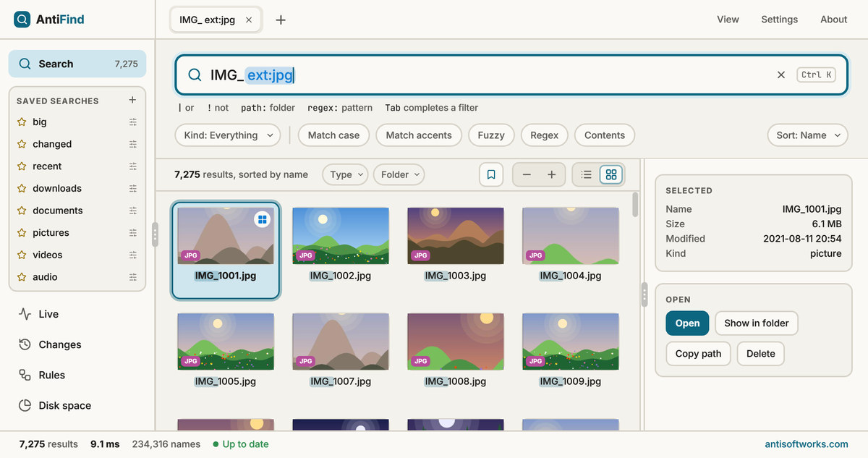Click the Delete button
868x458 pixels.
click(x=761, y=354)
